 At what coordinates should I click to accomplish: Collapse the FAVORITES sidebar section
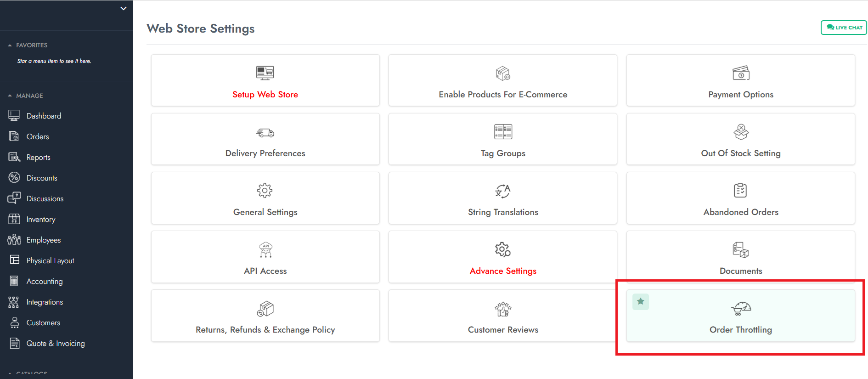pos(10,45)
